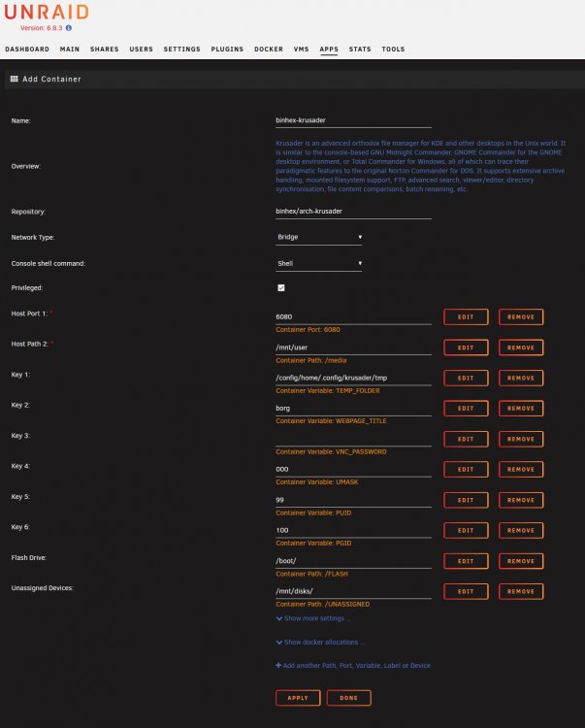585x728 pixels.
Task: Click the Container Port: 6080 label
Action: point(309,330)
